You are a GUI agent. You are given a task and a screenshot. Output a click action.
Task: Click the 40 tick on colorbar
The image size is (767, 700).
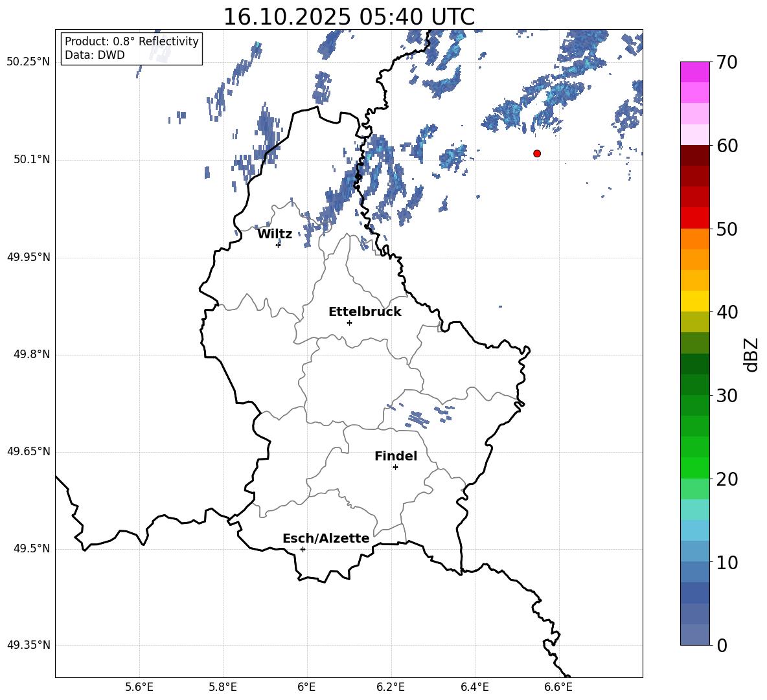coord(727,312)
